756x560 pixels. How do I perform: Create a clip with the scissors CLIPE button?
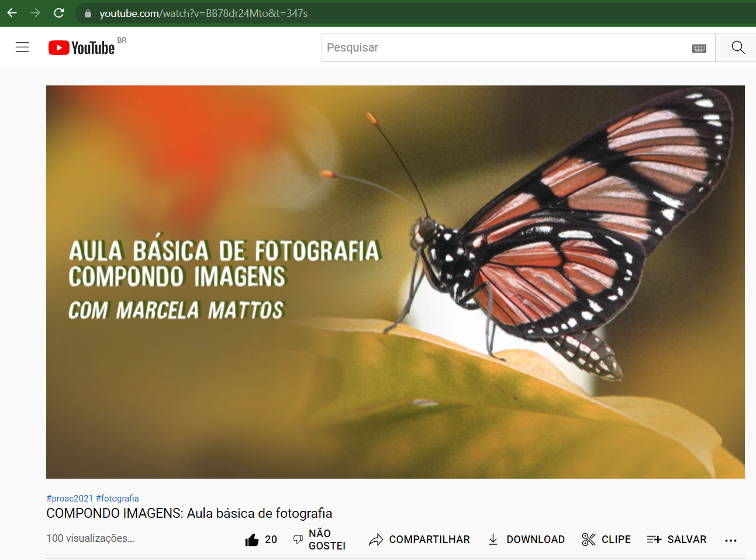(606, 540)
